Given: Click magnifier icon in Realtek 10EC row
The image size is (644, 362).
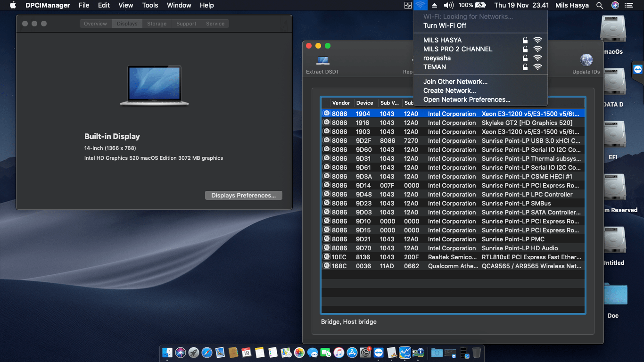Looking at the screenshot, I should pyautogui.click(x=327, y=257).
